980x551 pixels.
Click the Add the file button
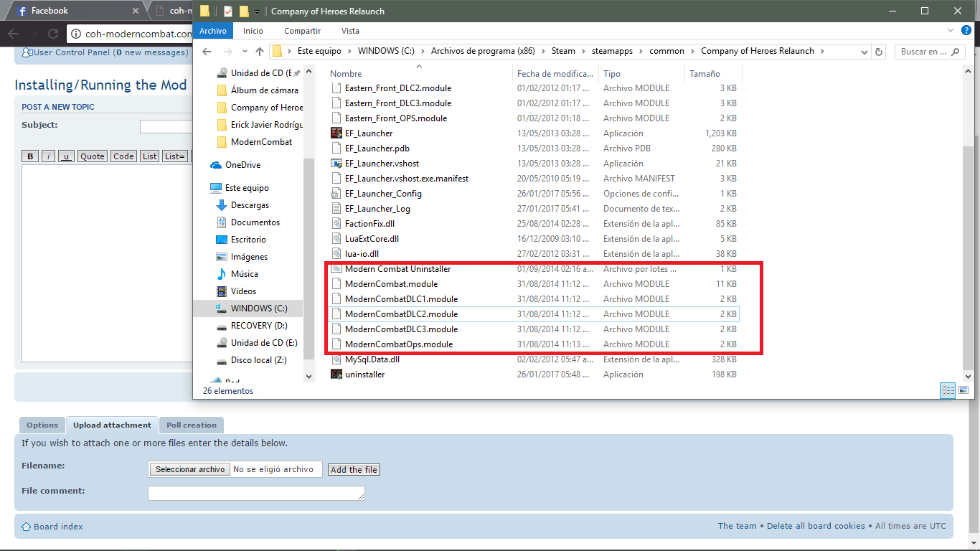tap(354, 470)
